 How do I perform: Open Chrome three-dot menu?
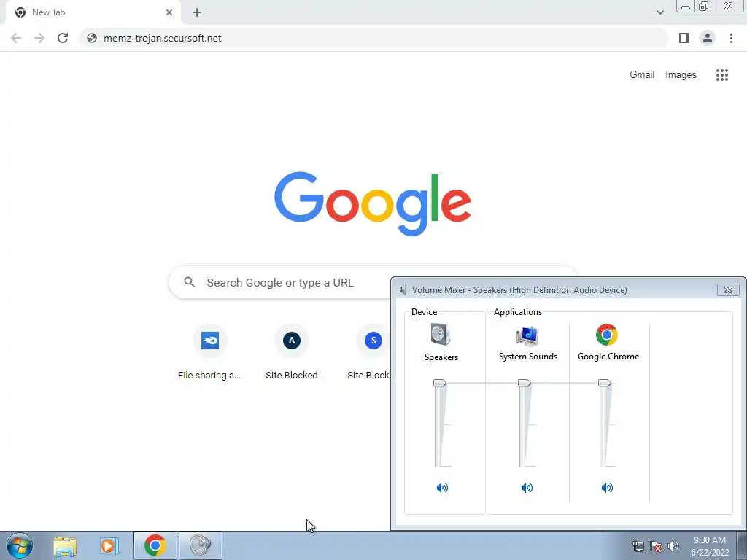tap(731, 38)
